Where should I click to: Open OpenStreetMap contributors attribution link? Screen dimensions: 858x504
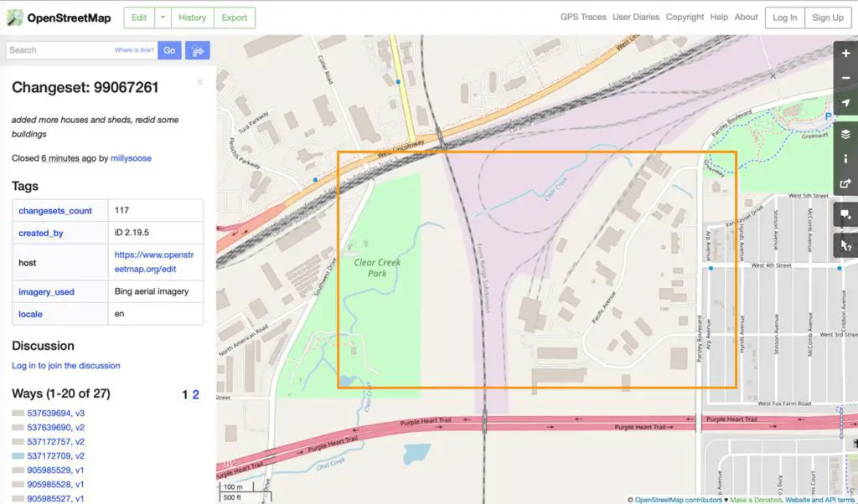pos(679,500)
